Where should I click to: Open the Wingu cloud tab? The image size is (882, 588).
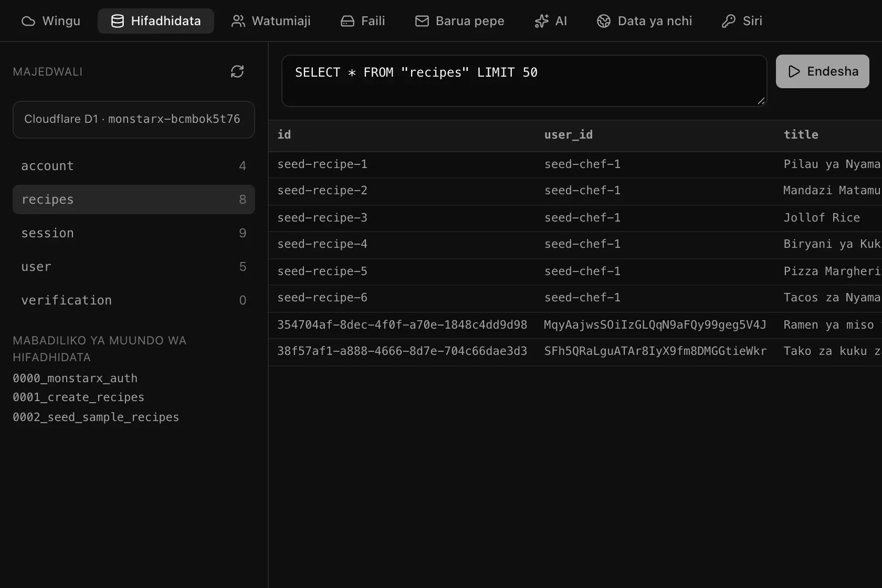coord(51,21)
